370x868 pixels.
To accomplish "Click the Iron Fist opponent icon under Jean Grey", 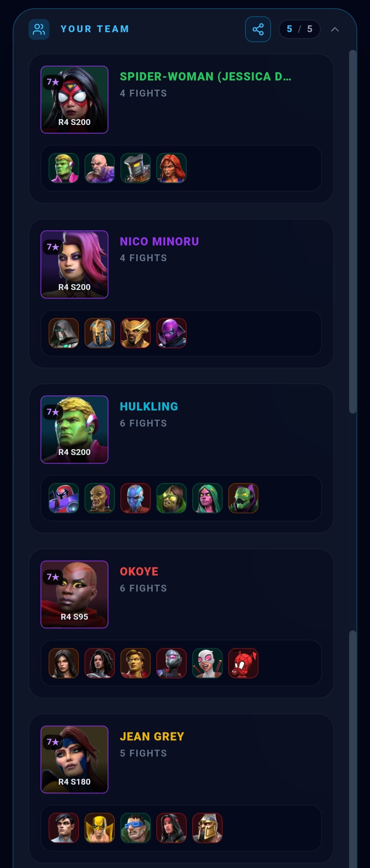I will [100, 828].
